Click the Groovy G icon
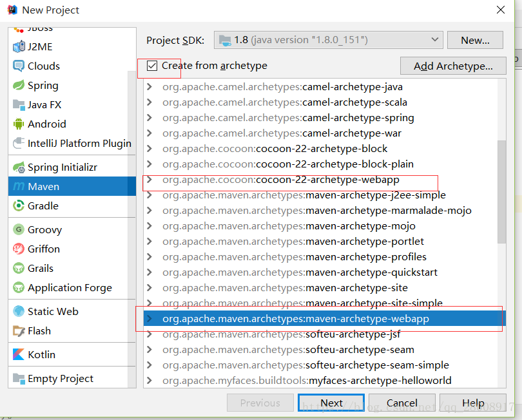The height and width of the screenshot is (420, 522). pos(19,229)
